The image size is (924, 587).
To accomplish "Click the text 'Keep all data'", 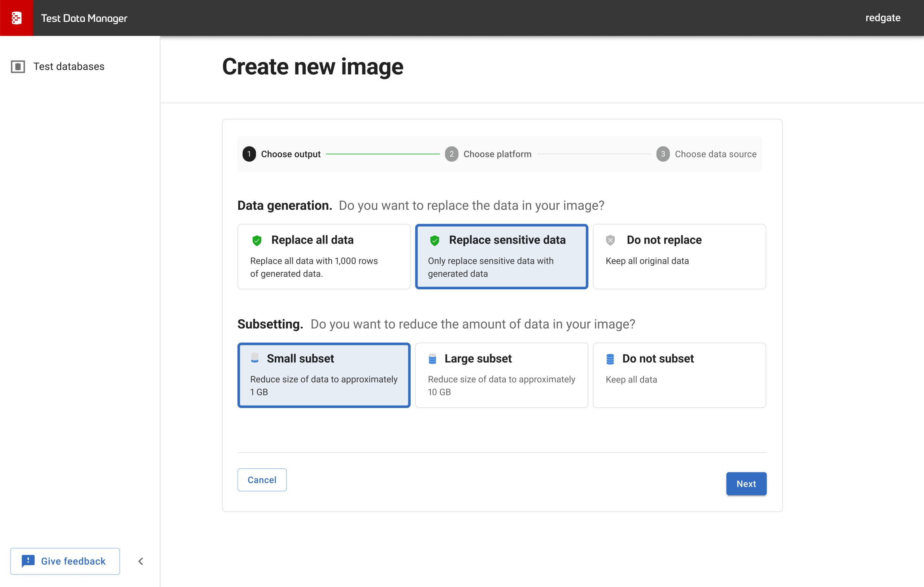I will point(631,380).
